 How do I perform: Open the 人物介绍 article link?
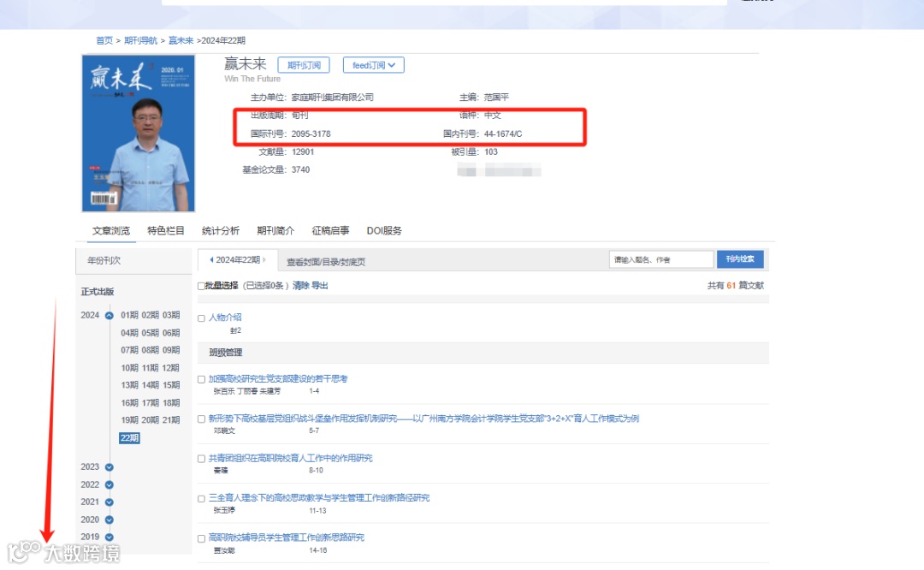tap(225, 318)
